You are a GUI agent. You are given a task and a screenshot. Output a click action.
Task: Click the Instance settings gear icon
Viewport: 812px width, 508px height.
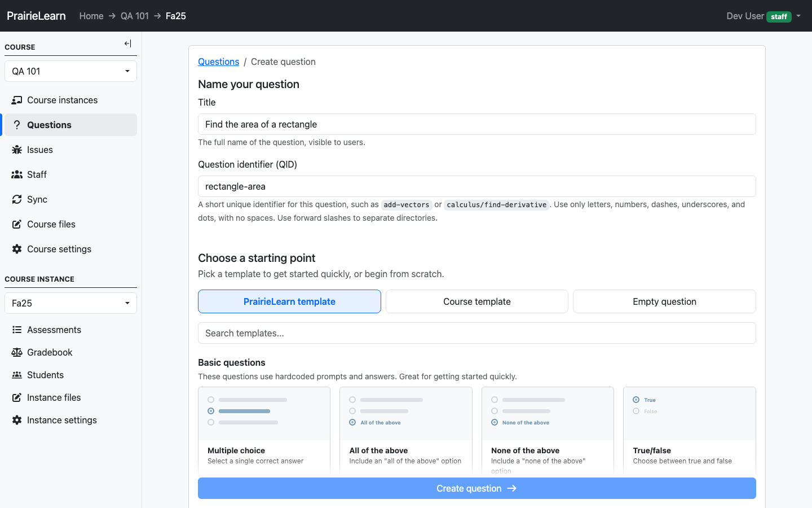pyautogui.click(x=17, y=420)
